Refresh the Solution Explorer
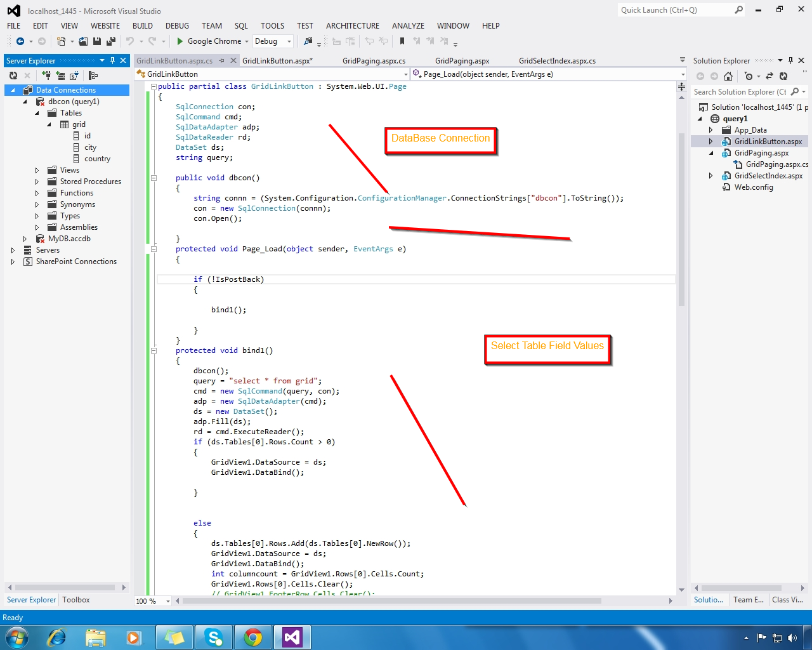Viewport: 812px width, 650px height. tap(785, 76)
